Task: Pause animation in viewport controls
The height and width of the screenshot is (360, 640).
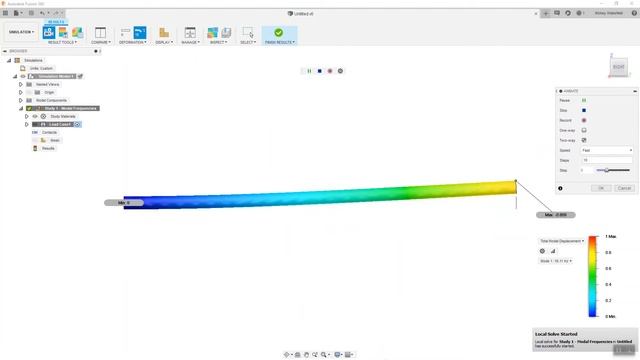Action: (309, 71)
